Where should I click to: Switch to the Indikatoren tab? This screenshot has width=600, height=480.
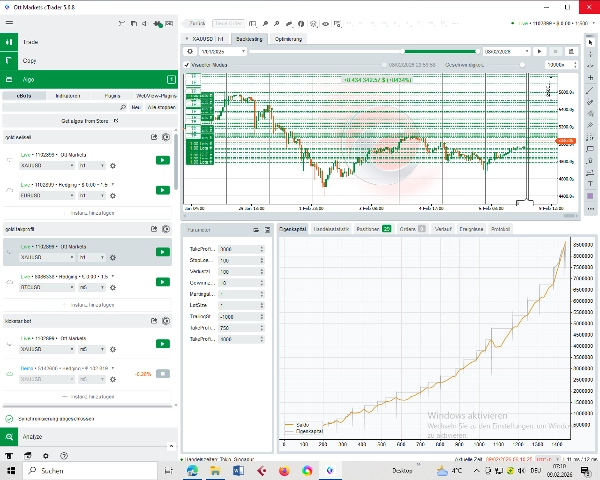coord(68,96)
